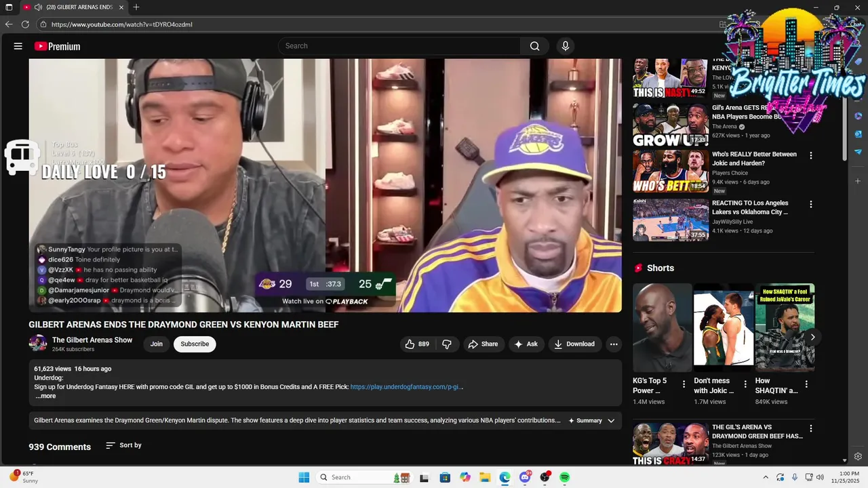Open options for How SHAQTIN' short
The width and height of the screenshot is (868, 488).
[808, 384]
